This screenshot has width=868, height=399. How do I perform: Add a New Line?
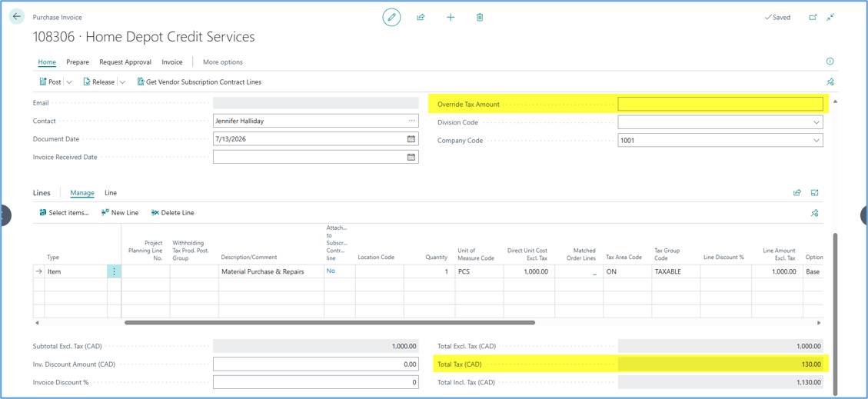coord(120,212)
